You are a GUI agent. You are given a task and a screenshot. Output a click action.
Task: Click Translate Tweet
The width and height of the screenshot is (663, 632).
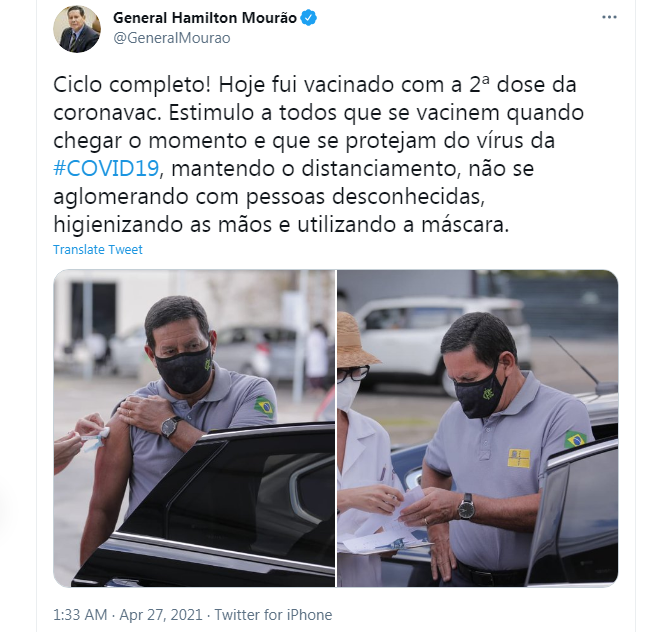click(x=98, y=249)
